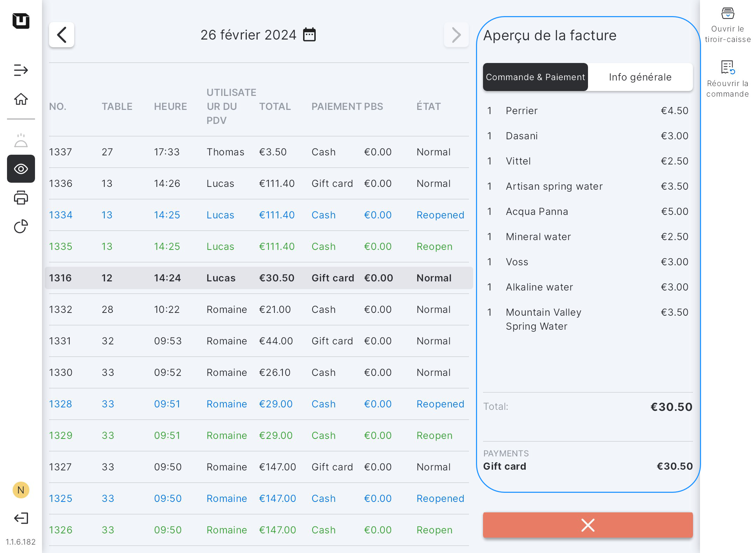Click Réouvrir la commande icon
756x553 pixels.
click(728, 68)
